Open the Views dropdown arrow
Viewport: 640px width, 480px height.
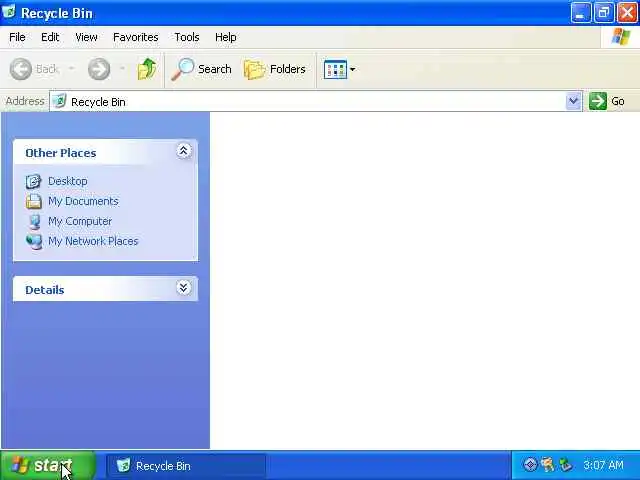point(353,69)
